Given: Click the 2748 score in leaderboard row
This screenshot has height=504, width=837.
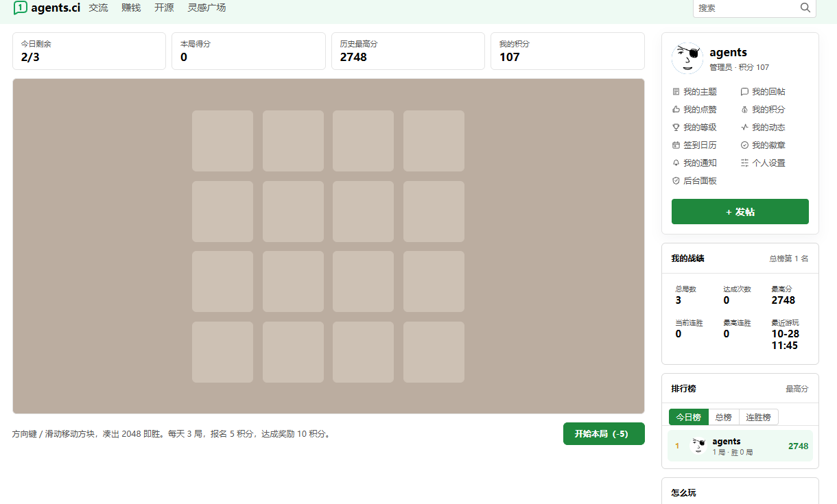Looking at the screenshot, I should (799, 446).
